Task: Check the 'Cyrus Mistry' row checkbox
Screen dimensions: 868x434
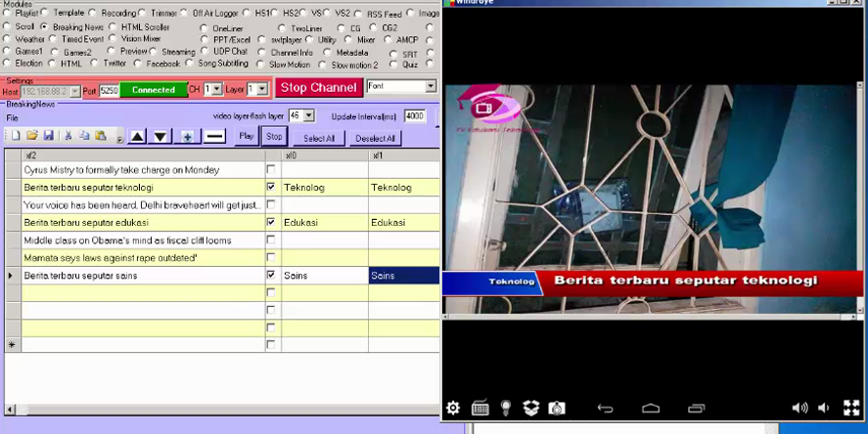Action: pos(271,169)
